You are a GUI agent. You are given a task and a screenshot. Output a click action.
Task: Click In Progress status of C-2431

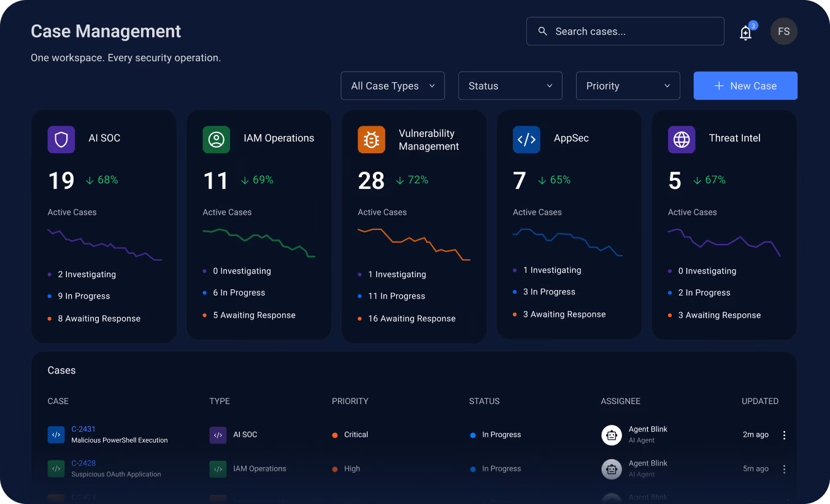pos(496,435)
